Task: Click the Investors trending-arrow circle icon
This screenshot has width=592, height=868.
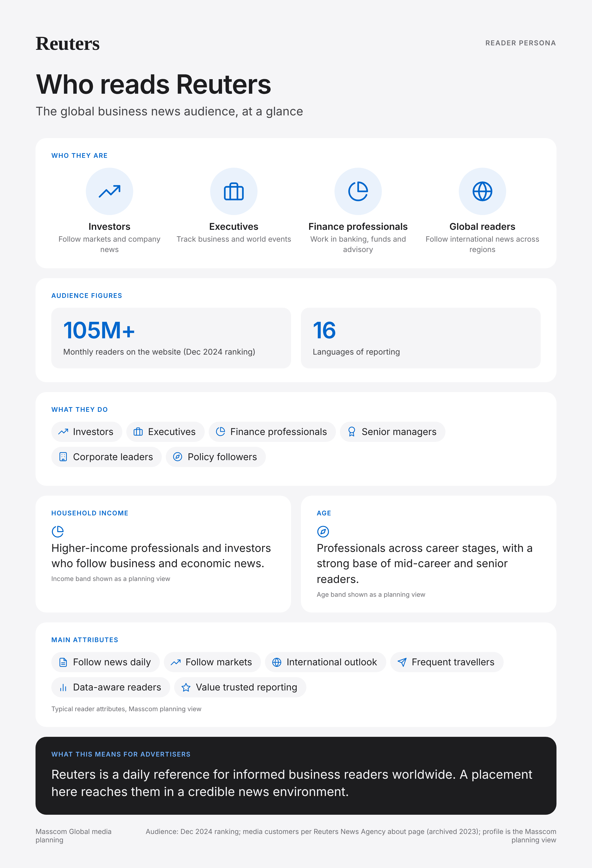Action: coord(110,191)
